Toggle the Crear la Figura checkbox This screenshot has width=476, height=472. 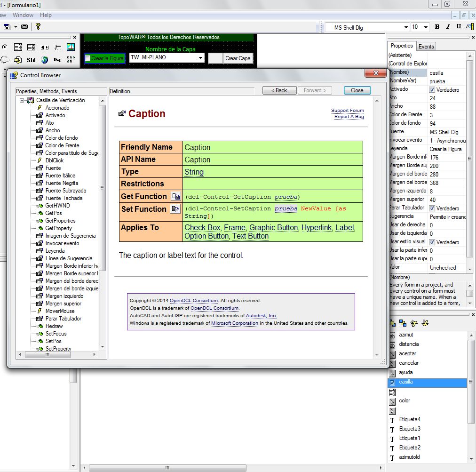coord(88,58)
